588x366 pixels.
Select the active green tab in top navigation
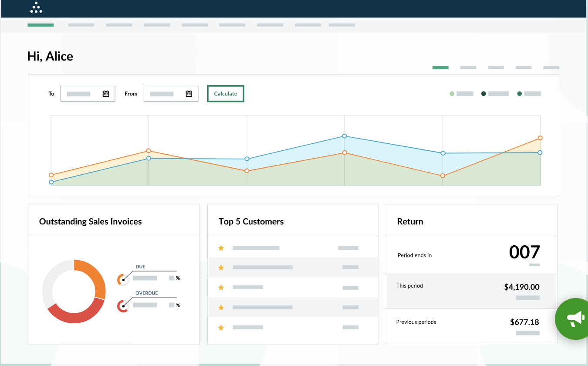click(41, 25)
